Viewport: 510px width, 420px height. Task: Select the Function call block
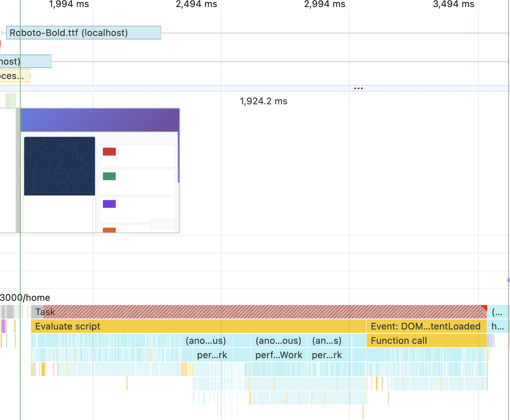[x=426, y=341]
